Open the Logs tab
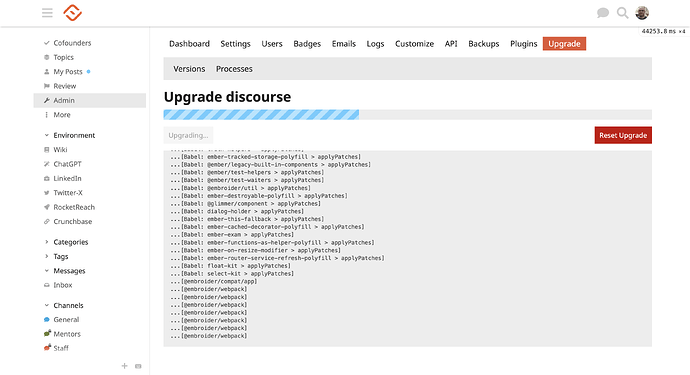This screenshot has width=690, height=375. (375, 44)
